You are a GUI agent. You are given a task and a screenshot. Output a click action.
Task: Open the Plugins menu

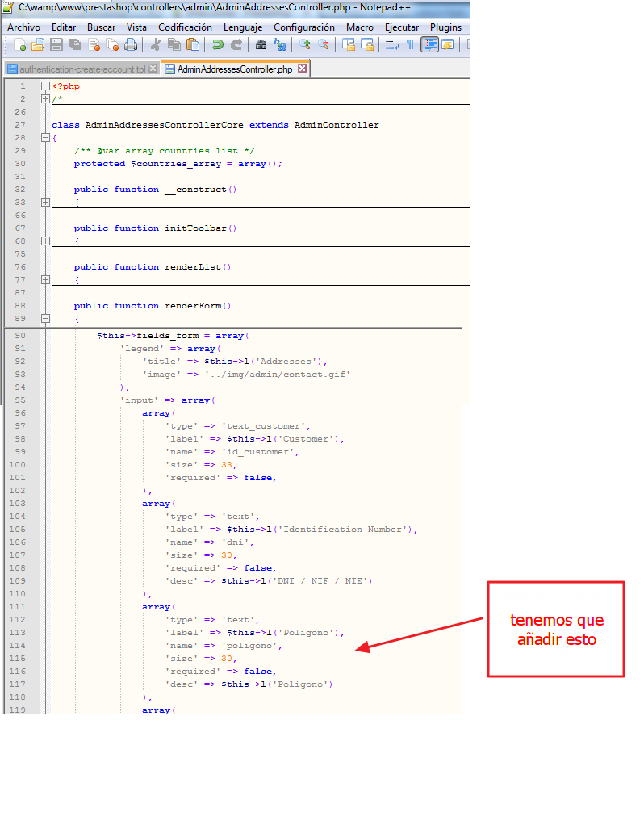pyautogui.click(x=445, y=27)
